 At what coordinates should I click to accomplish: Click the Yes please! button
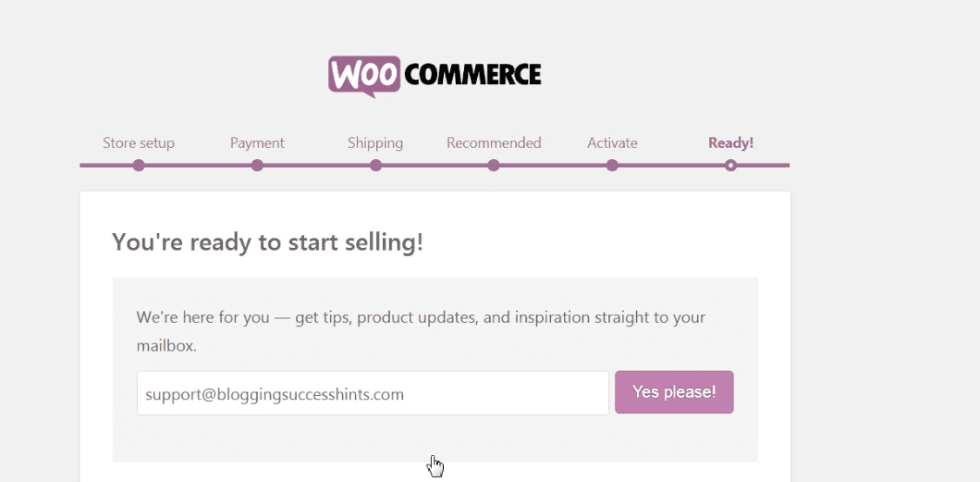(x=674, y=392)
